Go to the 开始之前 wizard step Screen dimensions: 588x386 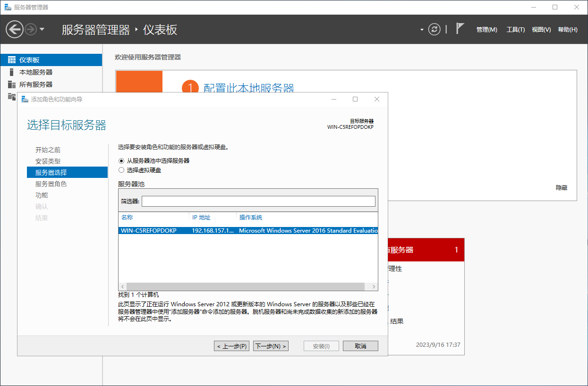click(x=48, y=150)
